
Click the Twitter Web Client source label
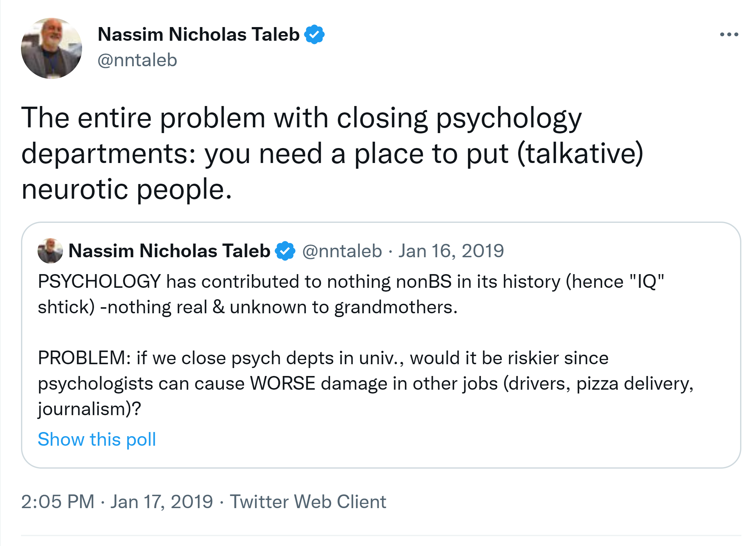click(x=308, y=502)
